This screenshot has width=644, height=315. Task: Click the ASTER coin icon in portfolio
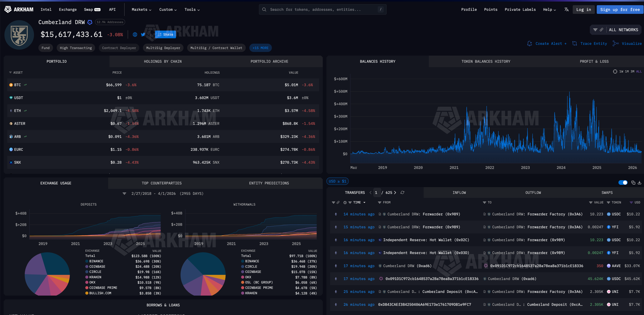click(11, 124)
